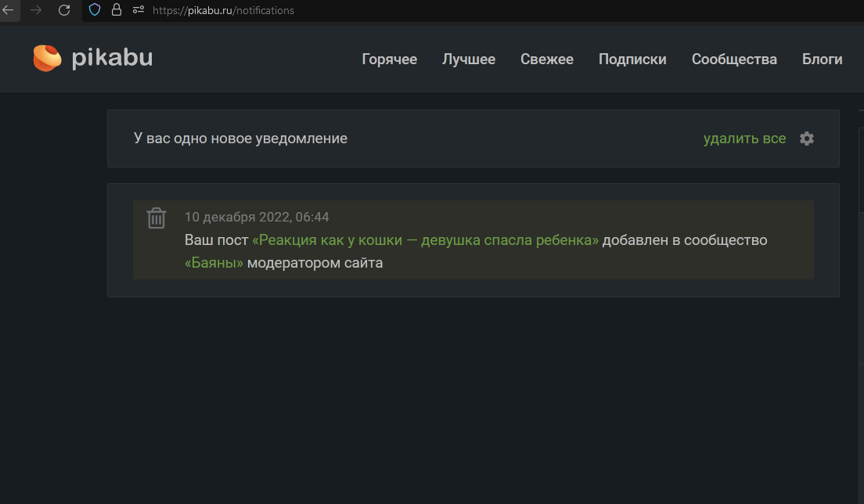Open the tracking protection shield icon
Image resolution: width=864 pixels, height=504 pixels.
click(95, 10)
